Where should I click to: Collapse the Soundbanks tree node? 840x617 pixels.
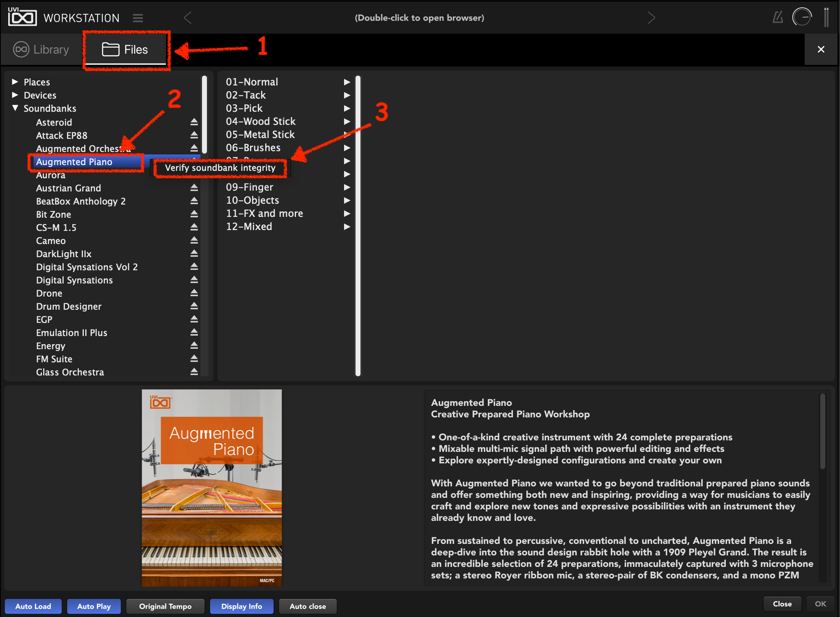[x=15, y=108]
